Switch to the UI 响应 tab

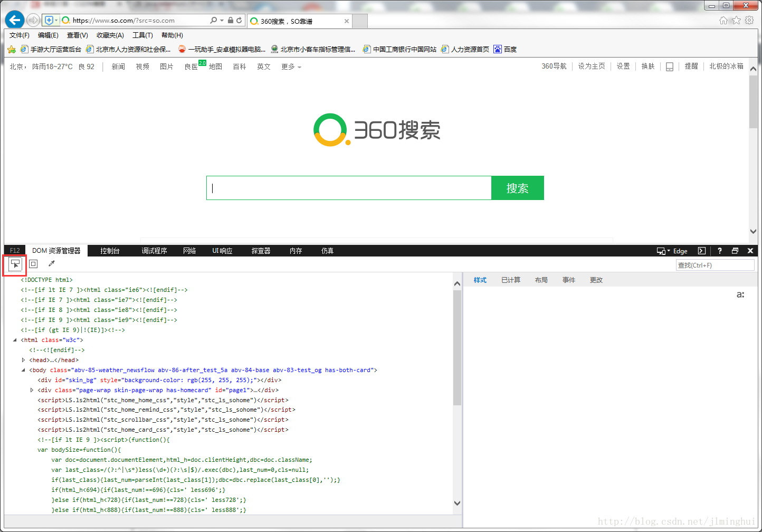coord(222,251)
